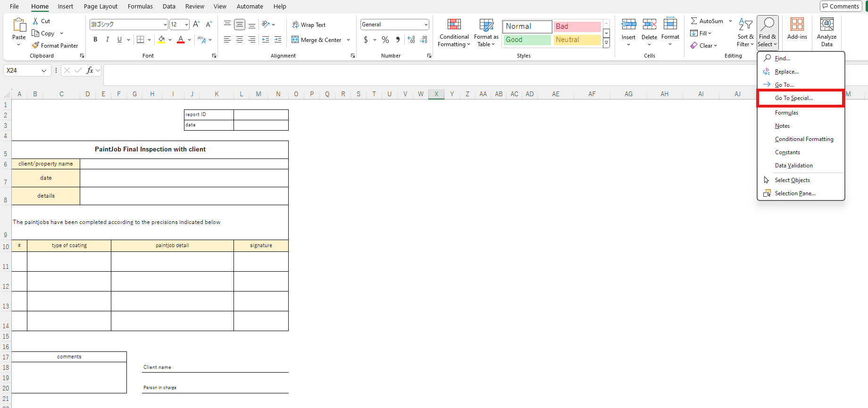Switch to the Page Layout tab
Screen dimensions: 868x408
click(100, 7)
